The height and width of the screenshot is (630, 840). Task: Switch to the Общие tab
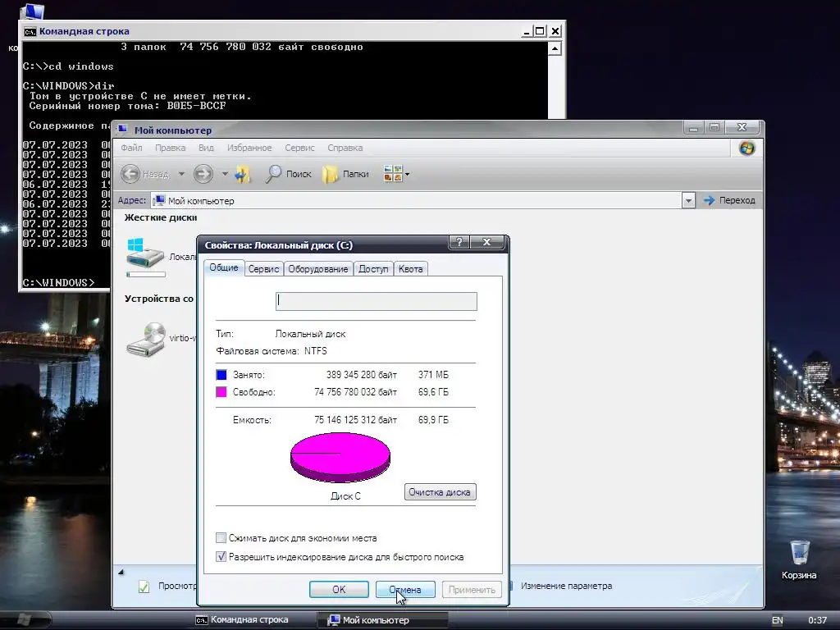click(x=224, y=267)
